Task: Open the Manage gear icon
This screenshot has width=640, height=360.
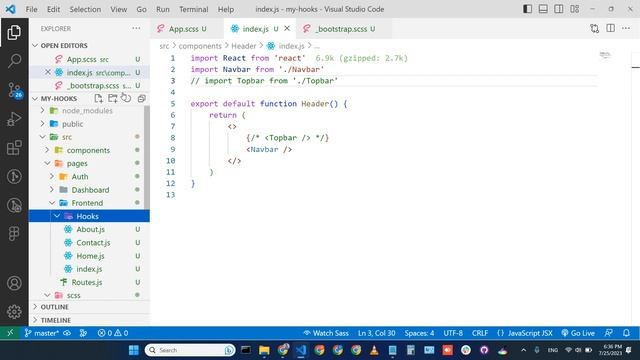Action: 14,311
